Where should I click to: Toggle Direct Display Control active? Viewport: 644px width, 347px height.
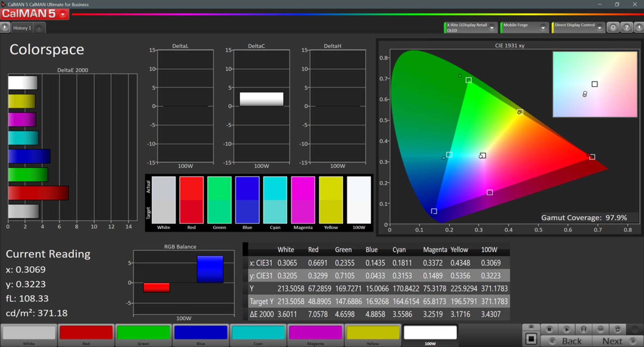552,27
